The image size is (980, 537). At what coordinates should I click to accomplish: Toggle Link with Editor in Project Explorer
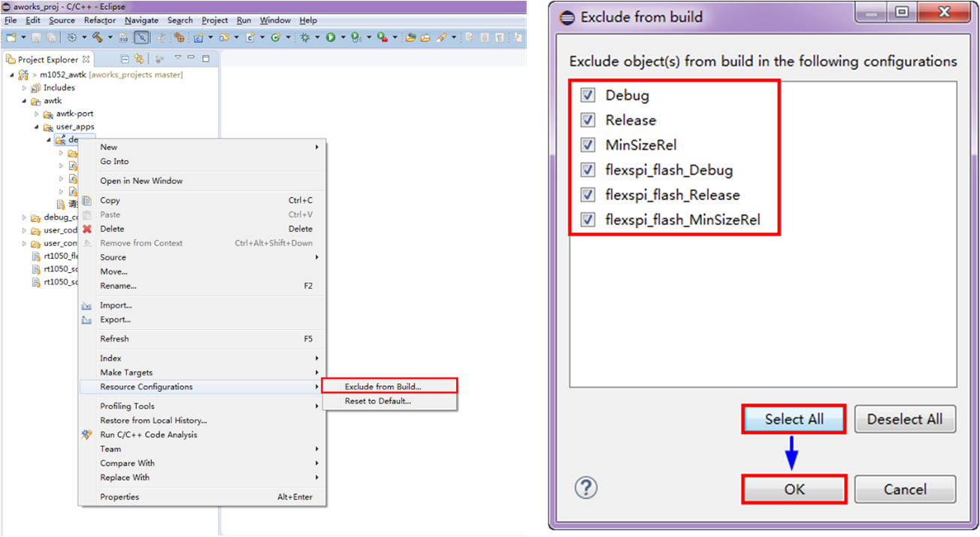click(x=139, y=59)
